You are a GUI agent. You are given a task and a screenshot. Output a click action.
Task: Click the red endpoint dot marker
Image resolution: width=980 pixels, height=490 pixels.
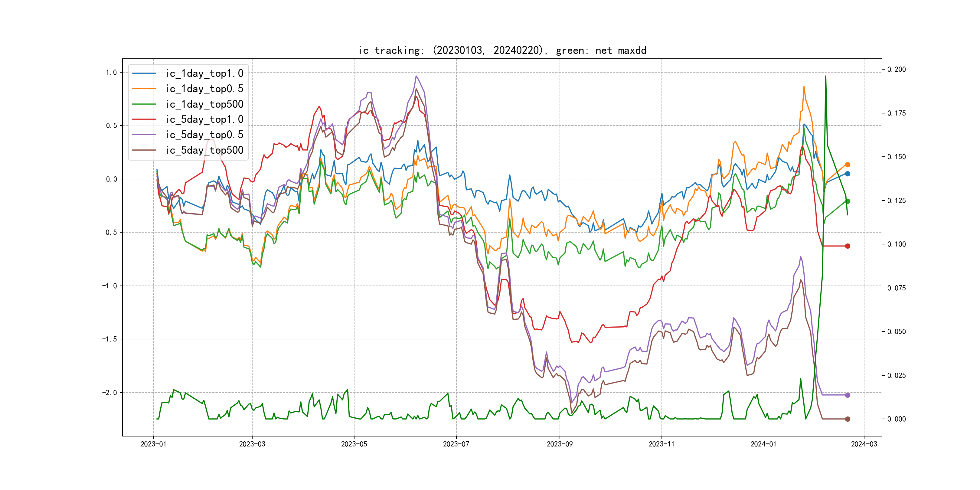point(847,246)
